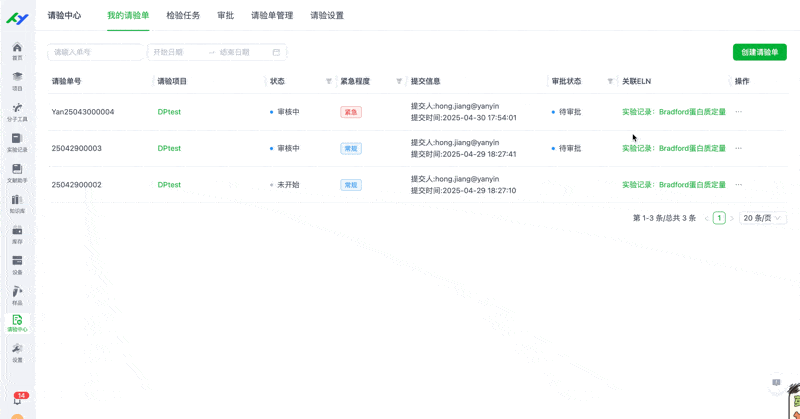The image size is (800, 419).
Task: Click 审核中 status in 25042900003 row
Action: pos(285,148)
